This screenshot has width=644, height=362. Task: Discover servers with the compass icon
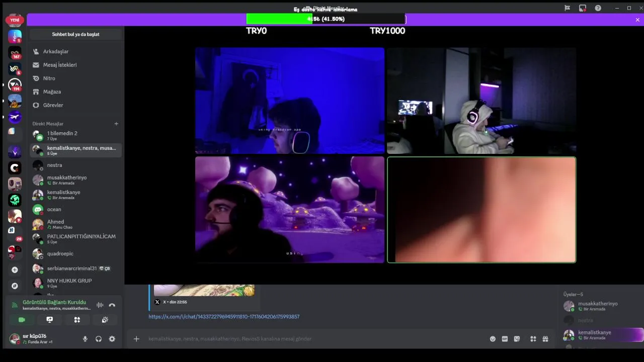[15, 286]
